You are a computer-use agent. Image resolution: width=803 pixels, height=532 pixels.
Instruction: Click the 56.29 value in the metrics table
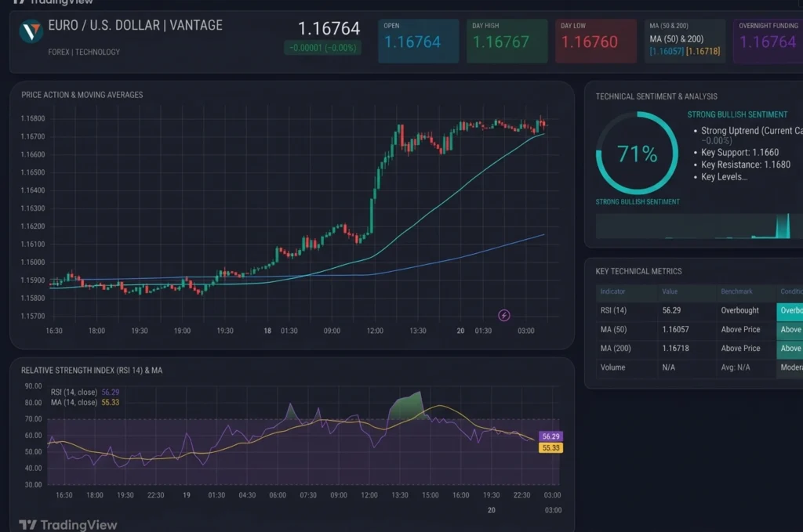coord(671,310)
